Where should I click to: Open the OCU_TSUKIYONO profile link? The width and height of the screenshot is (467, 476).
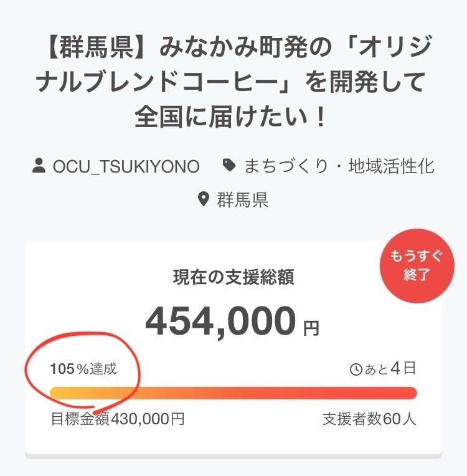click(126, 166)
